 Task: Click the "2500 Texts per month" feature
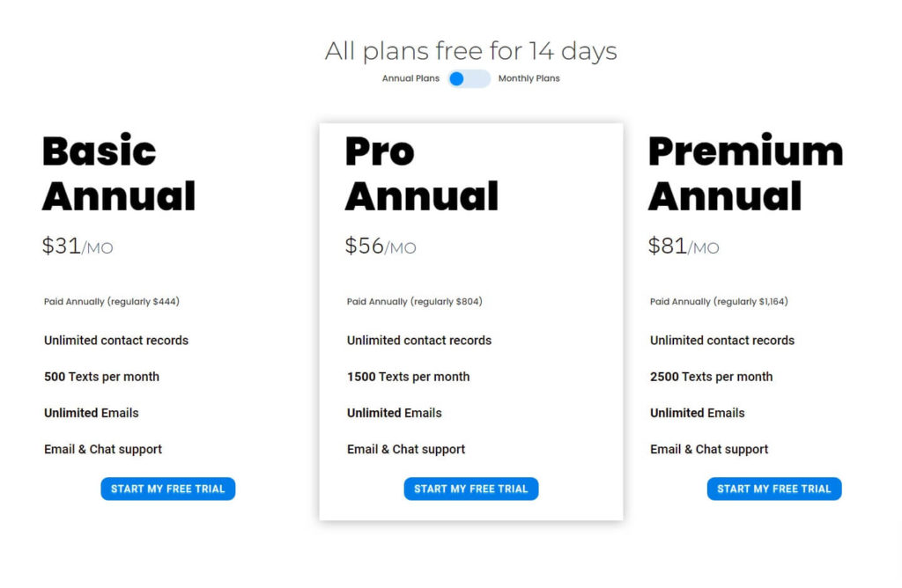[712, 377]
